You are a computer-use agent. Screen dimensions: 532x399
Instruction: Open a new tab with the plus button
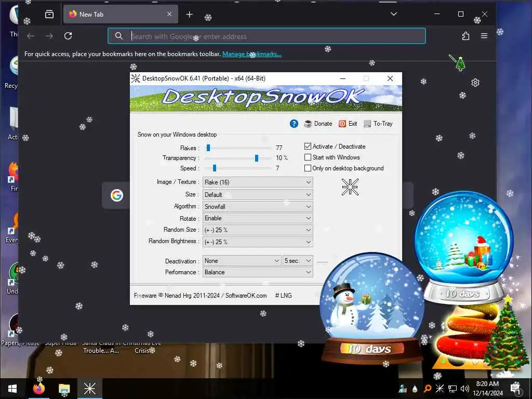(x=190, y=14)
